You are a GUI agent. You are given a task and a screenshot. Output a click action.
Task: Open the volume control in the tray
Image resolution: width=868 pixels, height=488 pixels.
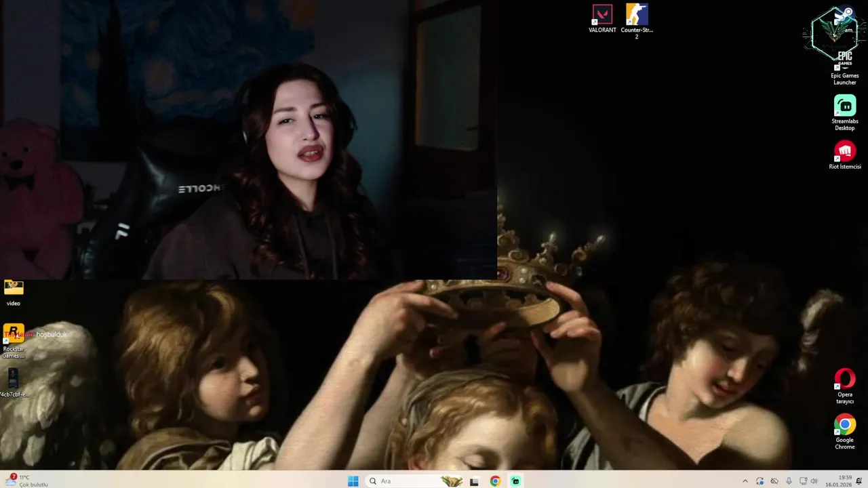pyautogui.click(x=814, y=481)
